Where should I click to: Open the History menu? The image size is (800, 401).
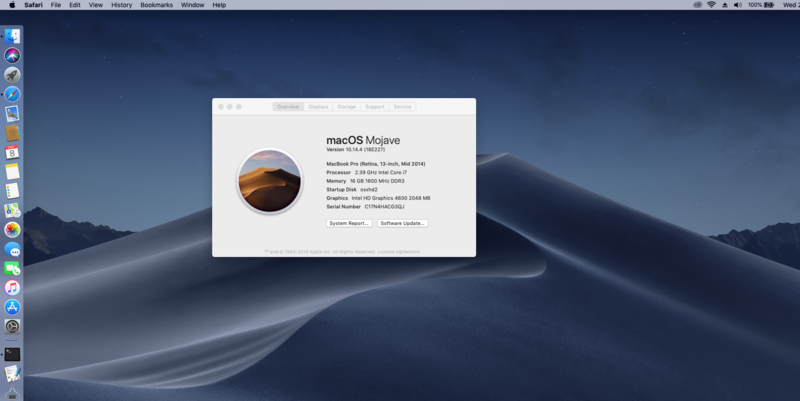121,5
